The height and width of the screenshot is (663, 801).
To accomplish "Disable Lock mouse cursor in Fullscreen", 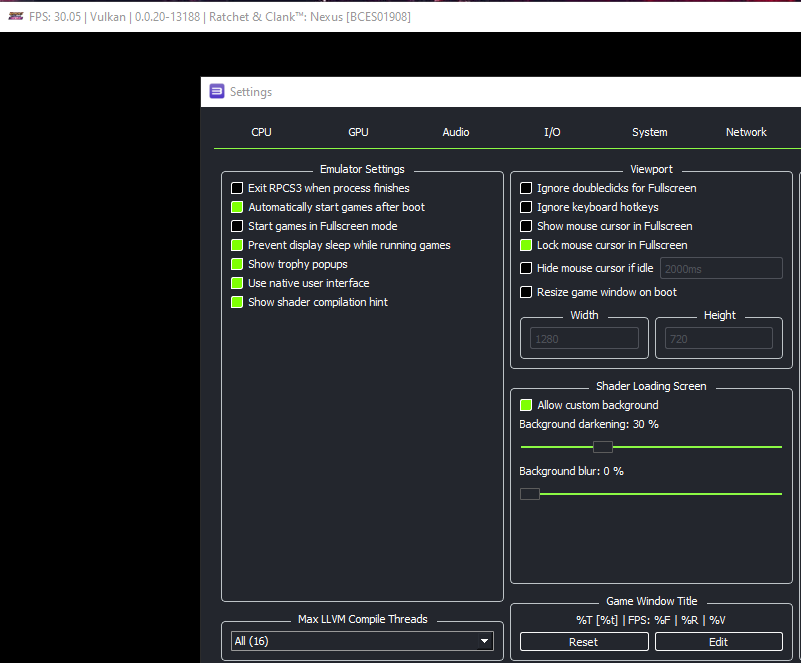I will coord(526,245).
